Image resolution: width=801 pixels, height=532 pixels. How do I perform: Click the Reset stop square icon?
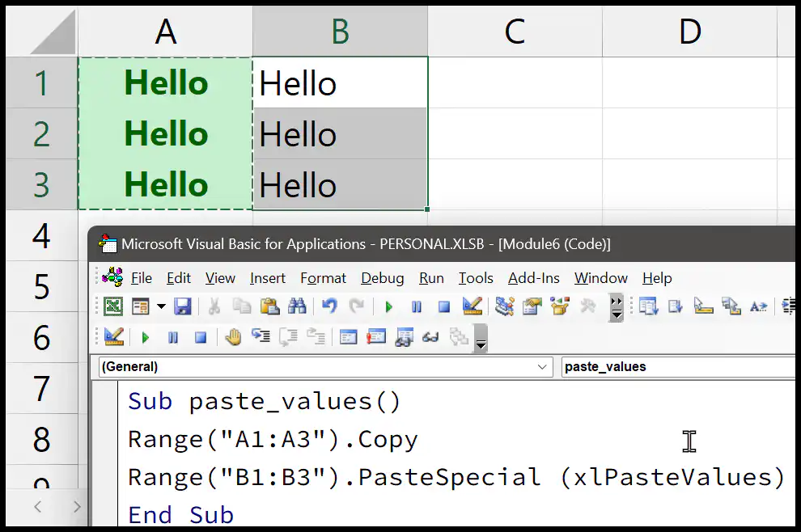click(x=444, y=307)
